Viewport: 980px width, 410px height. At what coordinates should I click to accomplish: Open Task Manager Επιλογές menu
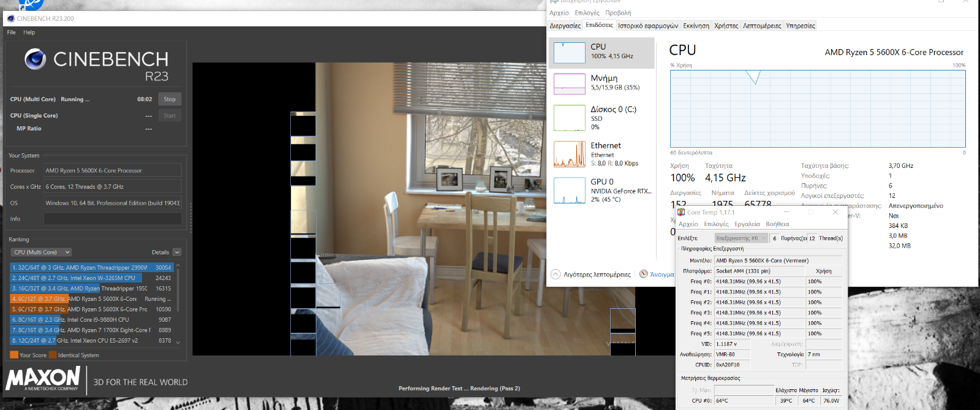click(587, 13)
